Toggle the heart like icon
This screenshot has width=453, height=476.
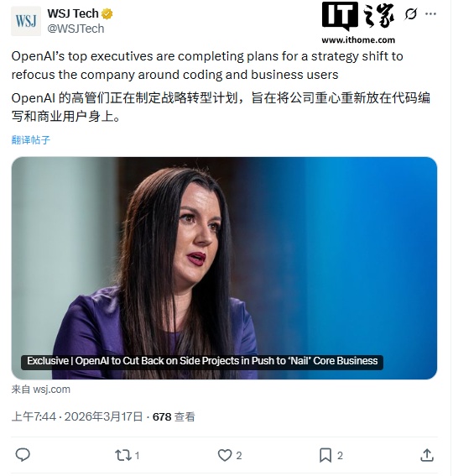[x=225, y=455]
